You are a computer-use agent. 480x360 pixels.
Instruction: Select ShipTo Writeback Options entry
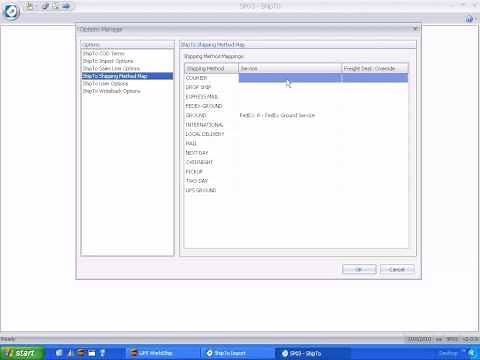tap(112, 91)
